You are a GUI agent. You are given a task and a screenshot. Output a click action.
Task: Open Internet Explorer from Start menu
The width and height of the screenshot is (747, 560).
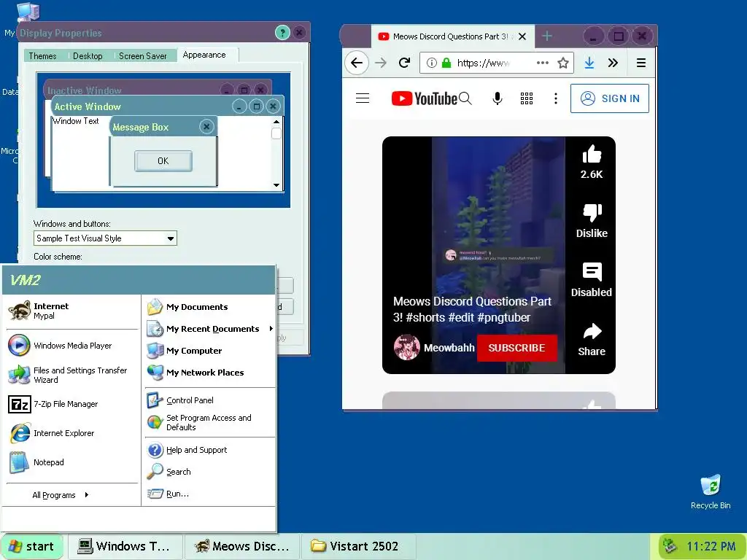(71, 433)
